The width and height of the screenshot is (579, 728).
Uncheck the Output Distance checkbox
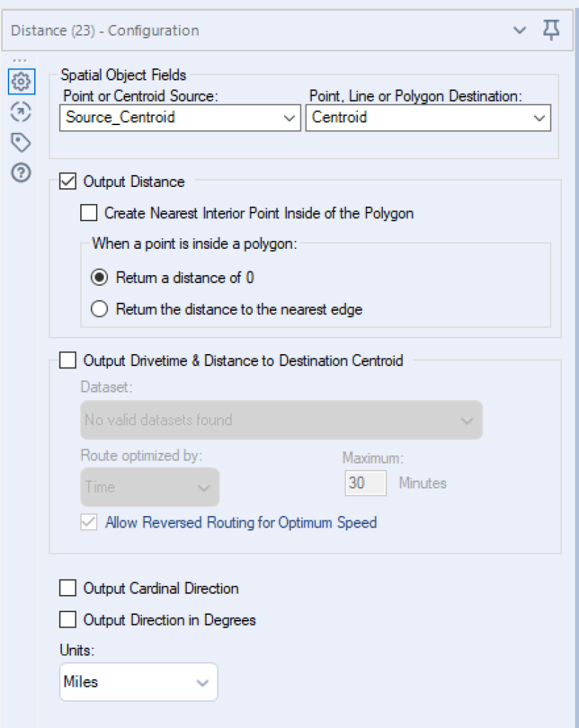pyautogui.click(x=68, y=182)
